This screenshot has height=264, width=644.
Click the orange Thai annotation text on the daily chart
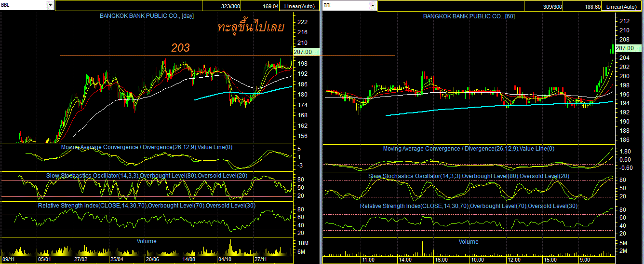pos(252,27)
